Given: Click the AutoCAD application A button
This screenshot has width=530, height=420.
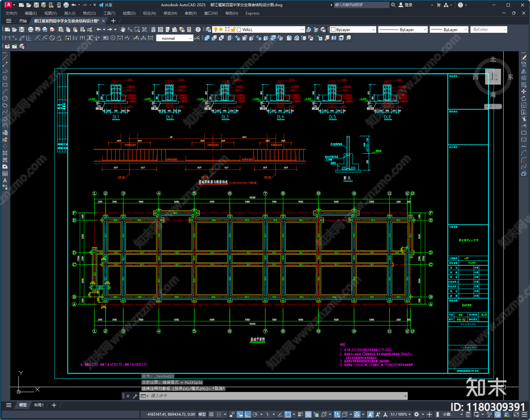Looking at the screenshot, I should pos(8,5).
